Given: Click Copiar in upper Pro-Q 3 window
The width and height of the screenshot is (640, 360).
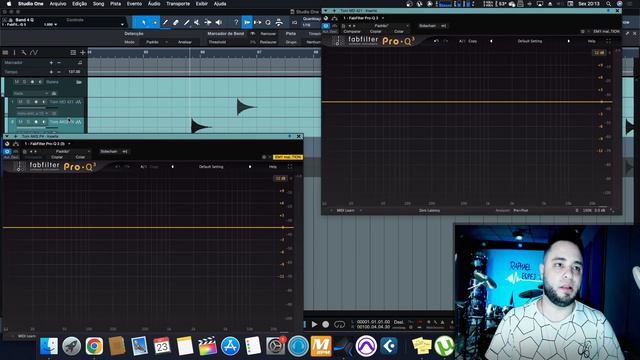Looking at the screenshot, I should 376,31.
